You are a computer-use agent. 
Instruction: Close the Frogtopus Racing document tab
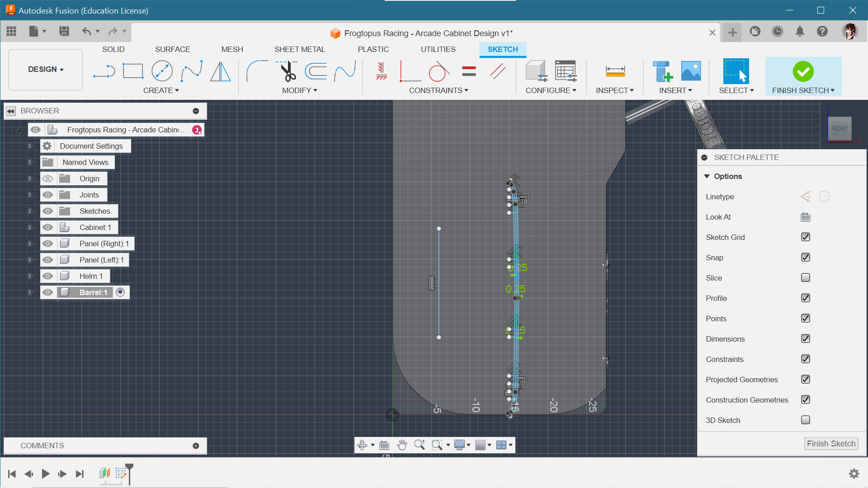click(712, 33)
